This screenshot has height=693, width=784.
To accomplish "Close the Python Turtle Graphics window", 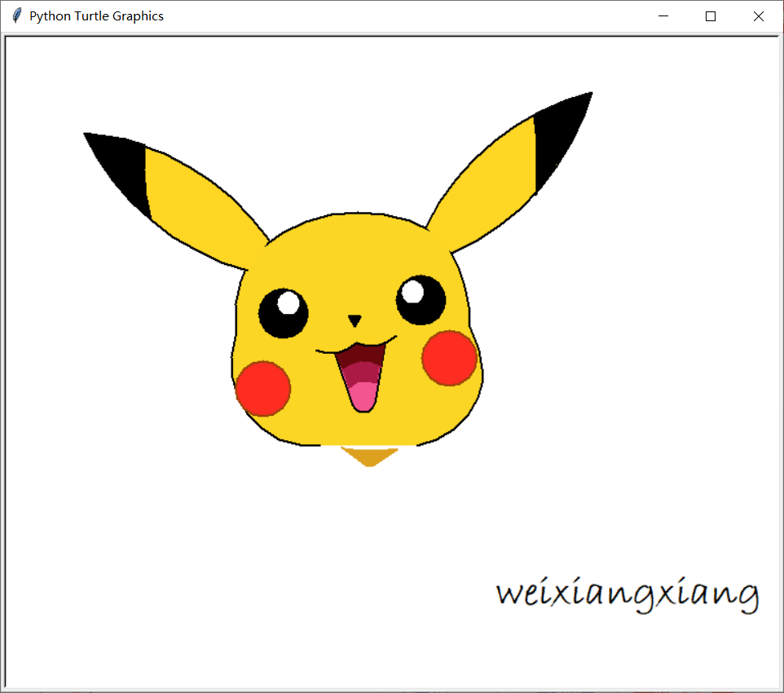I will tap(758, 16).
